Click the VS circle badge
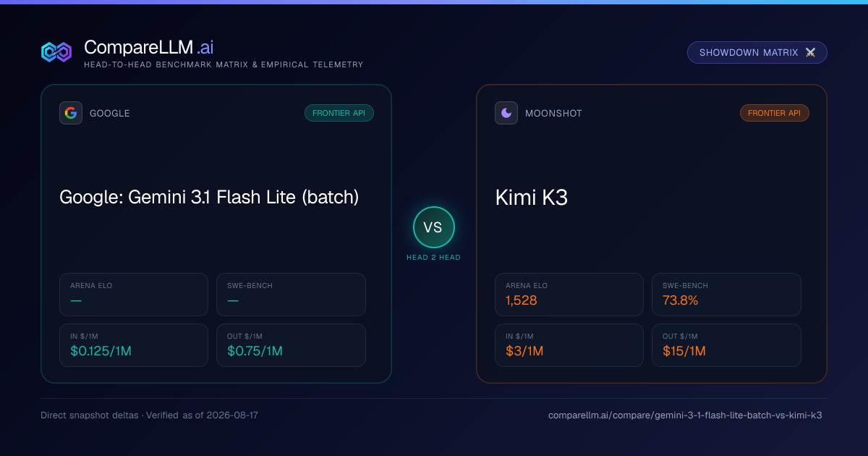 pos(434,227)
